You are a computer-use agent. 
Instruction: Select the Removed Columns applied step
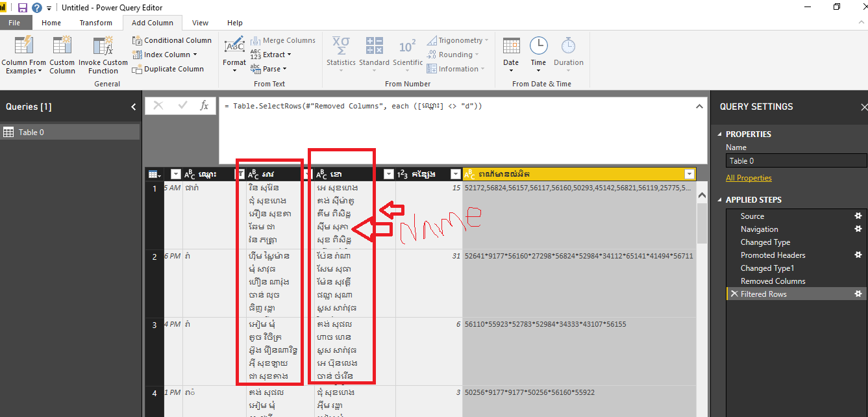pos(773,281)
